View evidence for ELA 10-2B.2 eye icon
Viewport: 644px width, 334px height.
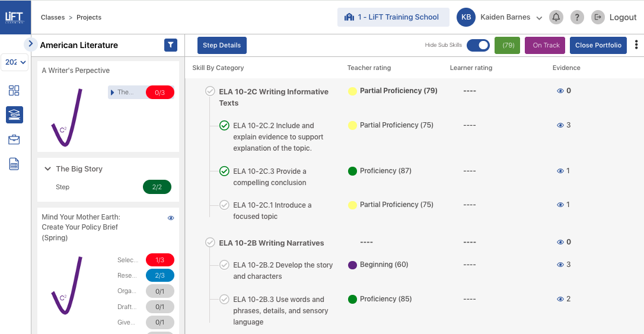point(560,265)
